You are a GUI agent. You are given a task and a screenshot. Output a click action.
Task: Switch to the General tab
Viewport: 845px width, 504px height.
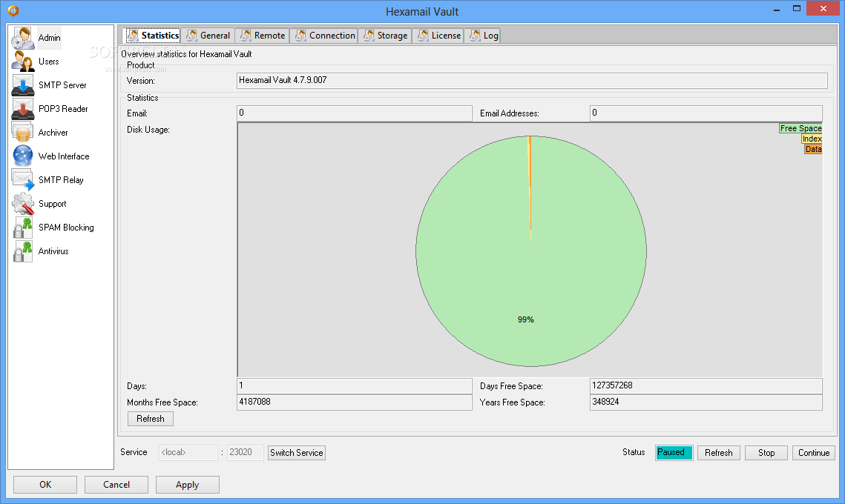point(208,36)
